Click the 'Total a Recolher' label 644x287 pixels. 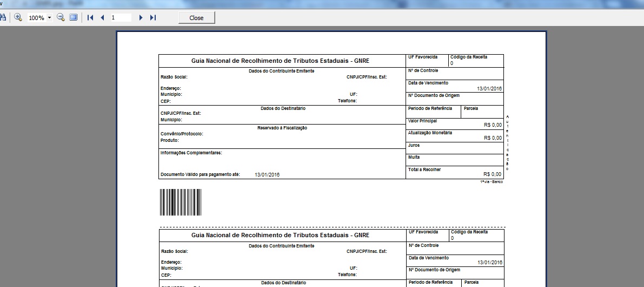coord(424,169)
